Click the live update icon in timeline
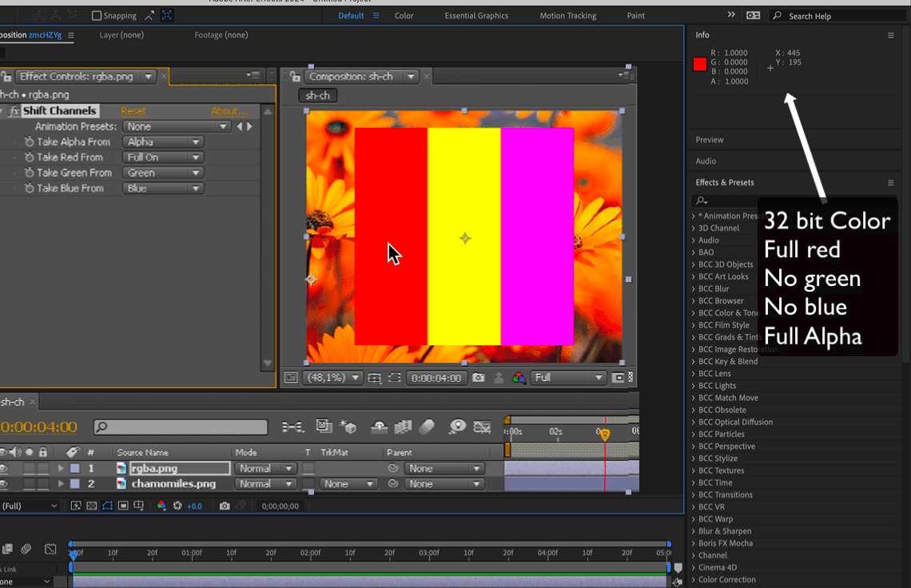Image resolution: width=911 pixels, height=588 pixels. pyautogui.click(x=324, y=427)
